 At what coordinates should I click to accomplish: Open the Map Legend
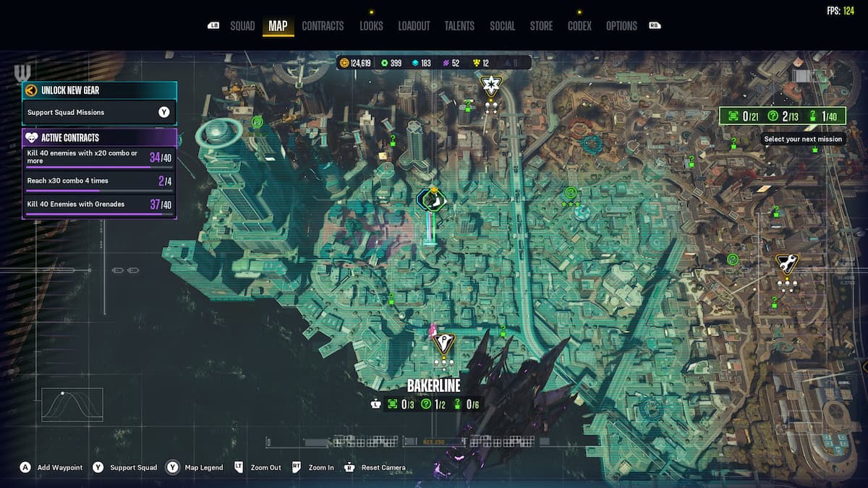coord(172,468)
